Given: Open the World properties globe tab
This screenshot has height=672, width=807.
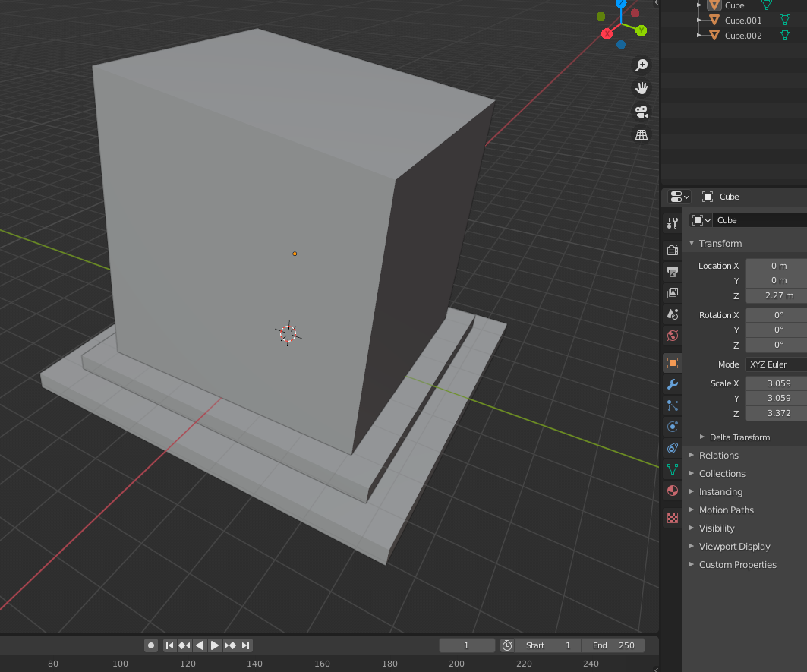Looking at the screenshot, I should (672, 336).
